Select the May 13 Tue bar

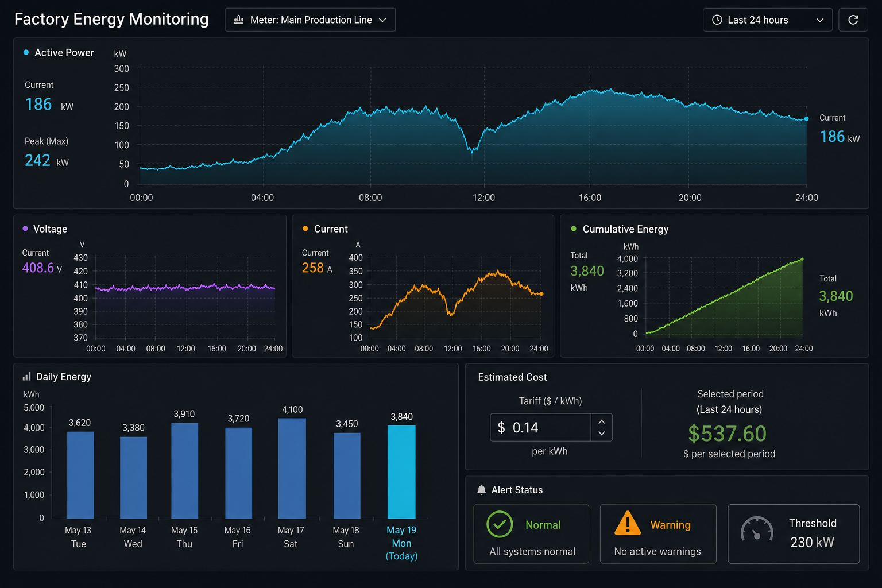[80, 475]
